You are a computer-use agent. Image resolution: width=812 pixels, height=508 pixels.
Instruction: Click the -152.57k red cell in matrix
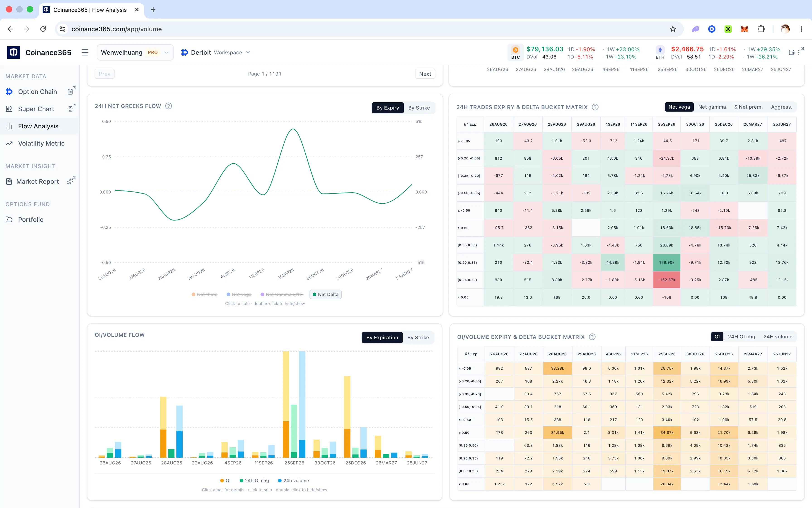point(666,280)
